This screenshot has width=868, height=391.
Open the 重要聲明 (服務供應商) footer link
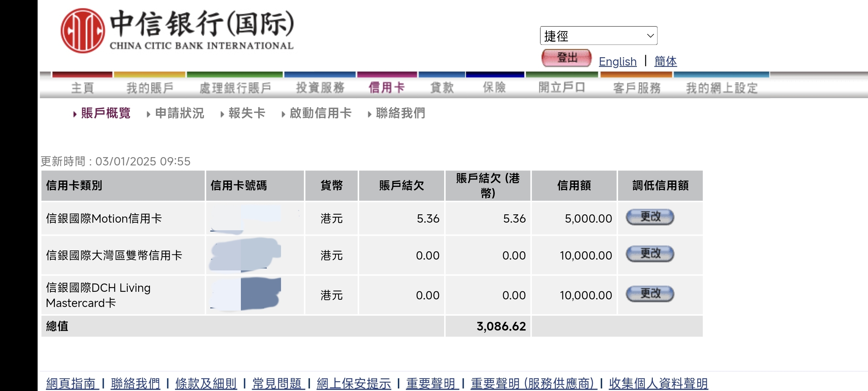[534, 383]
